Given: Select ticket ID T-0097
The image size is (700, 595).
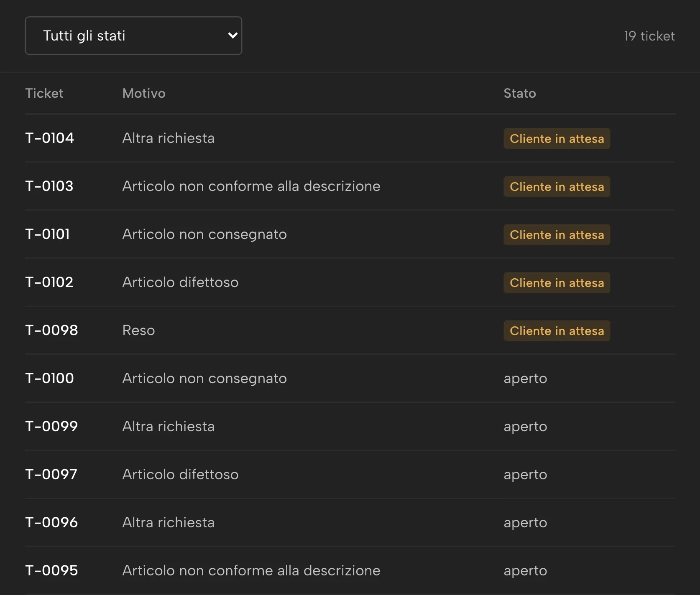Looking at the screenshot, I should coord(51,474).
